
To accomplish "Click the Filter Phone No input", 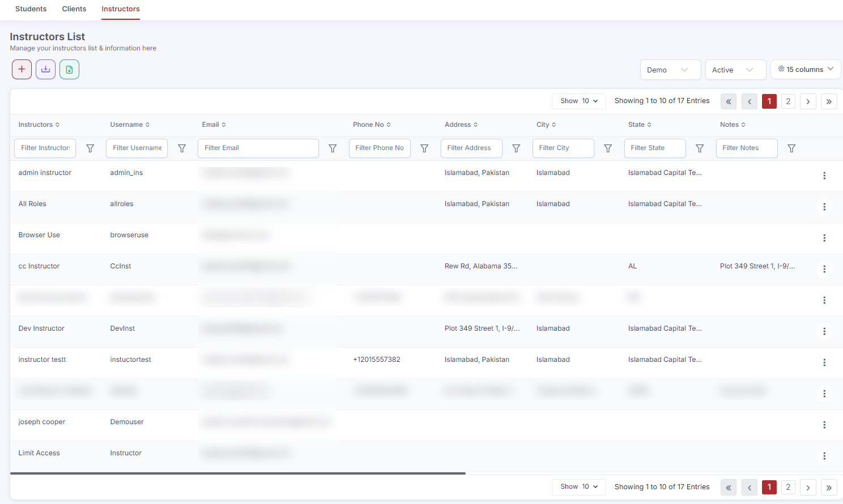I will click(x=380, y=148).
